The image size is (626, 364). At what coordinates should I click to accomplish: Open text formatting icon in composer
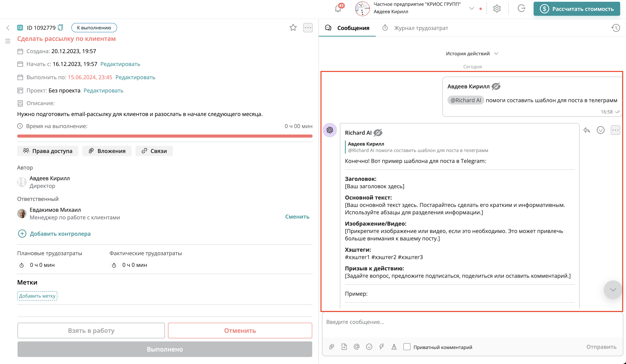pos(394,347)
